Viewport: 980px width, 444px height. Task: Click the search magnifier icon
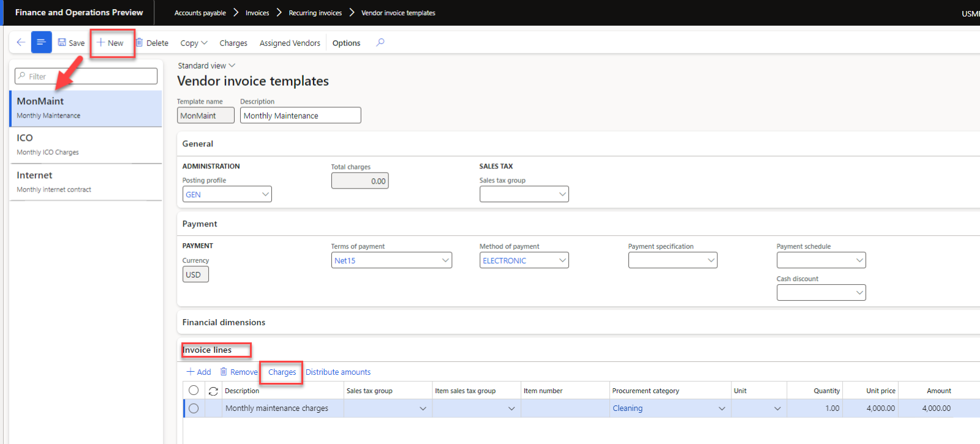[380, 42]
